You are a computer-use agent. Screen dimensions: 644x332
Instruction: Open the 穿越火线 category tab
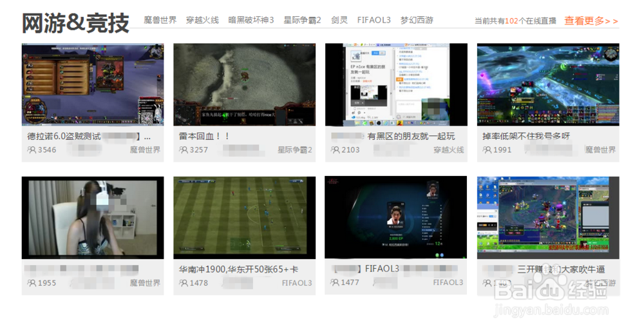202,20
